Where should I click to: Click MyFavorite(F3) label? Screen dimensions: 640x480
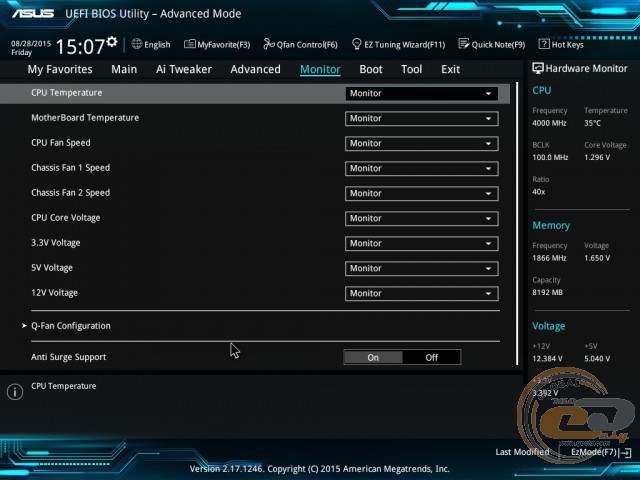[x=224, y=44]
